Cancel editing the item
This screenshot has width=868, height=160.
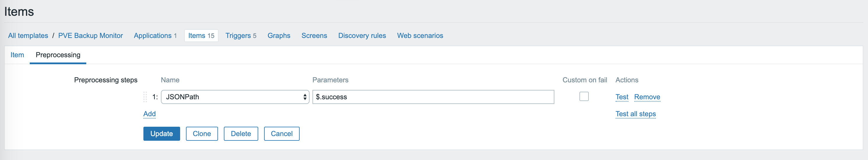point(282,134)
